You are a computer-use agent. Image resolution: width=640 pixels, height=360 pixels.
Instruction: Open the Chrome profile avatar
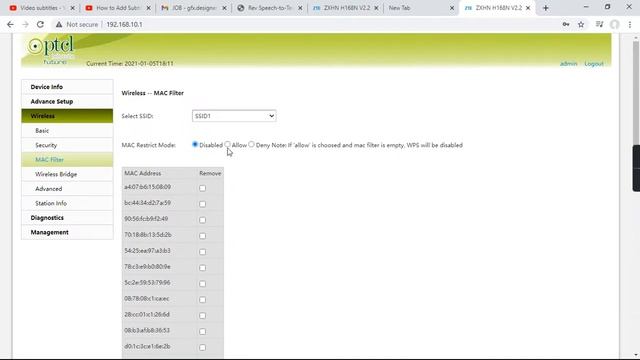(x=614, y=24)
